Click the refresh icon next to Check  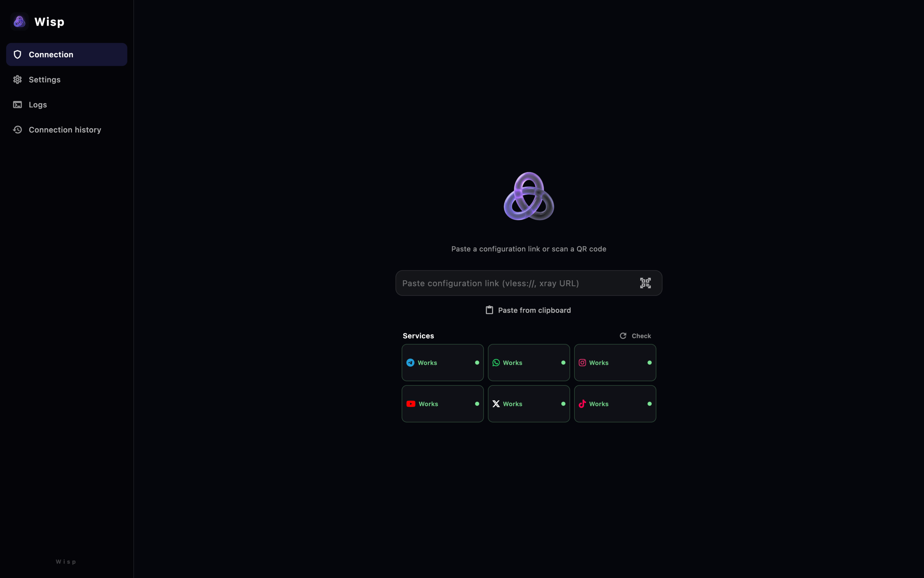623,336
